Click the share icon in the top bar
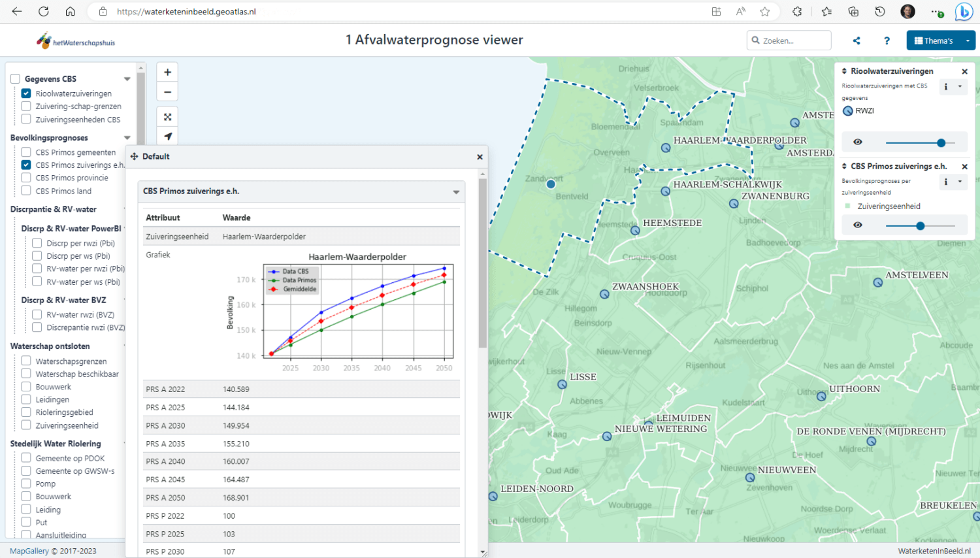The width and height of the screenshot is (980, 558). [x=857, y=41]
